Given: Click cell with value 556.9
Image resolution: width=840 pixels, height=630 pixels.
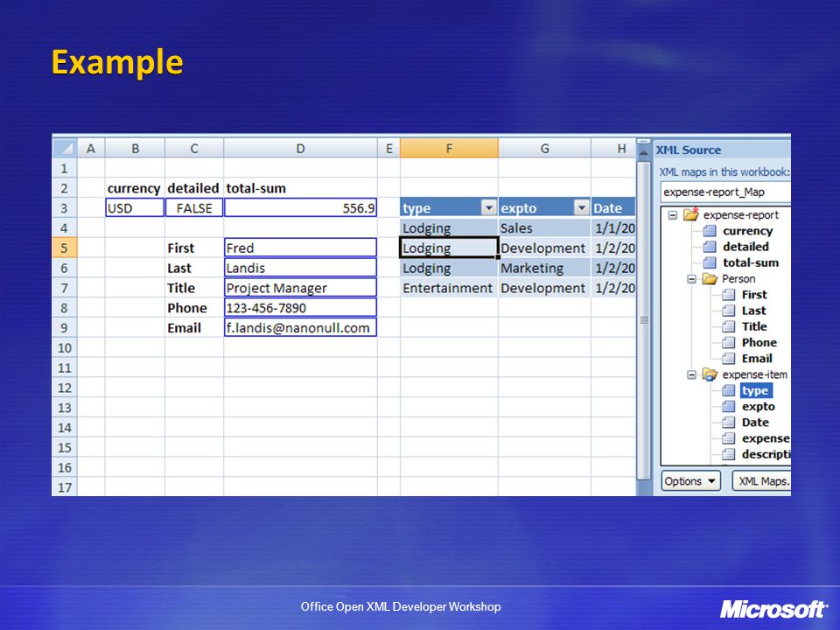Looking at the screenshot, I should 300,208.
